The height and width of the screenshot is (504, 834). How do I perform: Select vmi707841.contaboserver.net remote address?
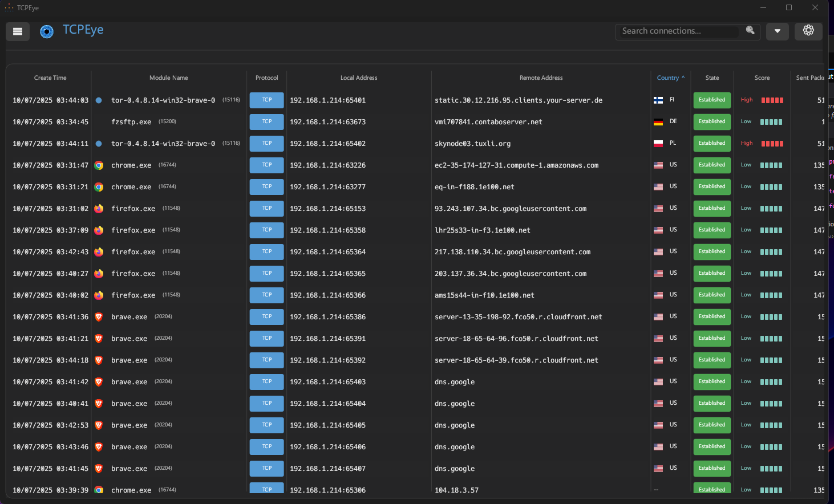[488, 122]
